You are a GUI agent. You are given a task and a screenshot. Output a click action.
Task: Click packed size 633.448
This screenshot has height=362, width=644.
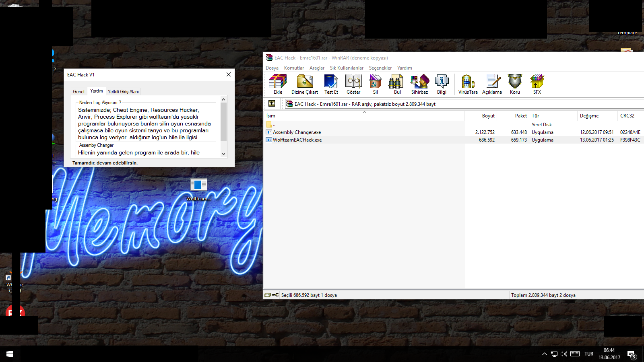point(519,132)
